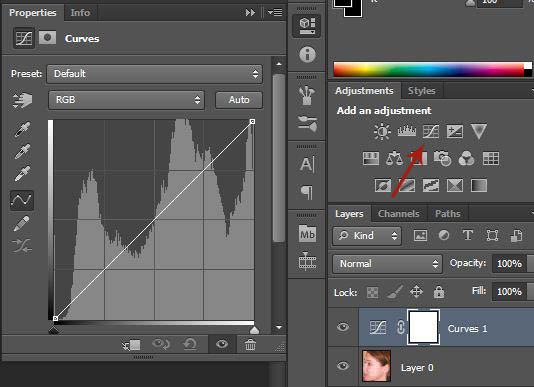Add a Levels adjustment
Screen dimensions: 534x387
407,131
